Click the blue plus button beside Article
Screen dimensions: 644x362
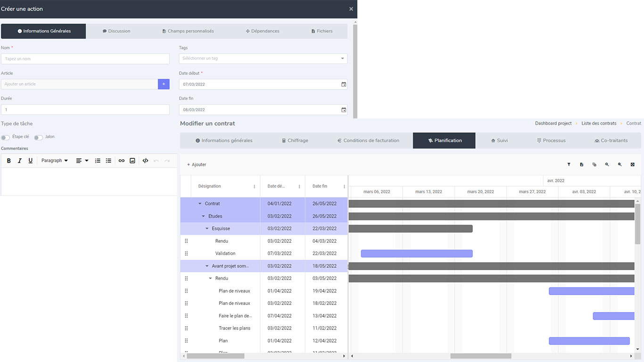click(x=164, y=84)
